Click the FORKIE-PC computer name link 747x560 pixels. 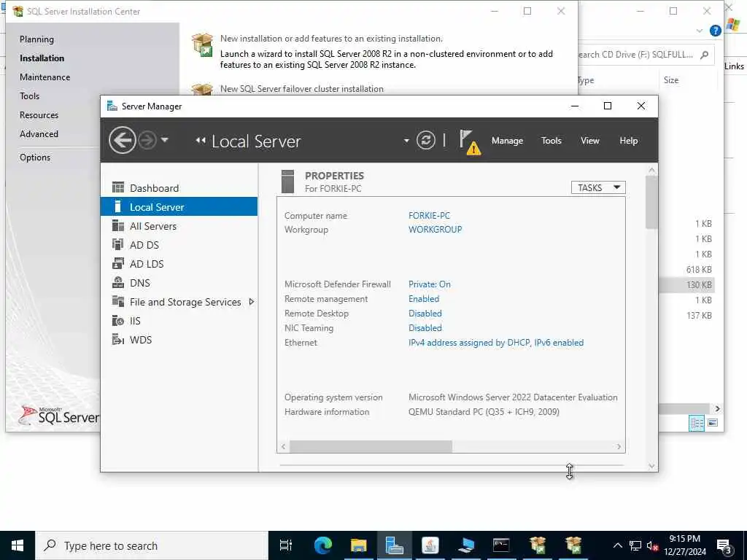(x=429, y=215)
